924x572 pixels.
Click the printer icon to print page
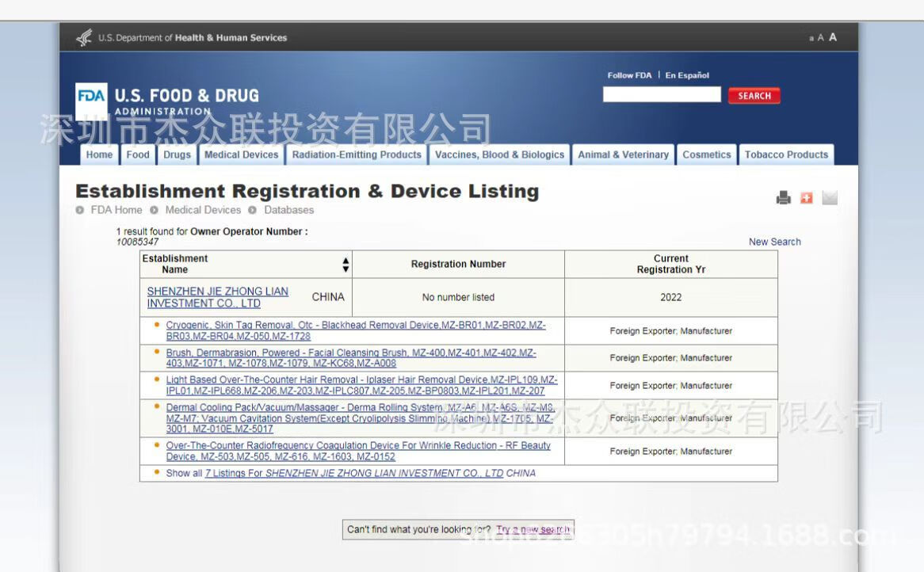[784, 198]
